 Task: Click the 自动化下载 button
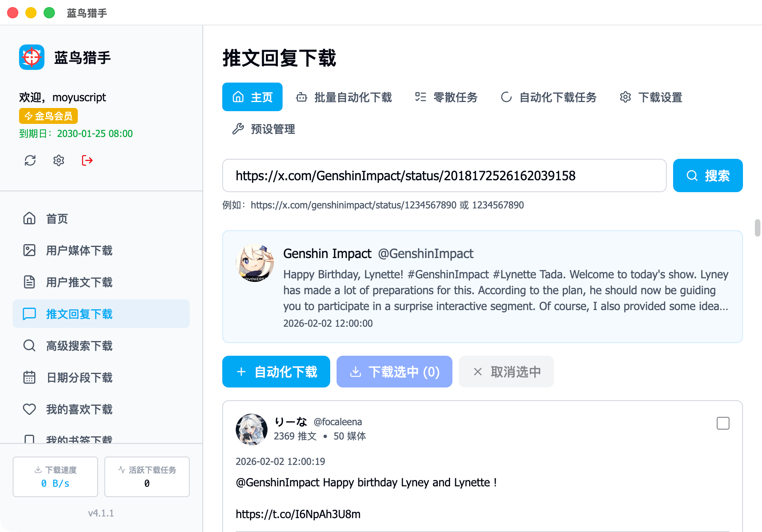(276, 372)
